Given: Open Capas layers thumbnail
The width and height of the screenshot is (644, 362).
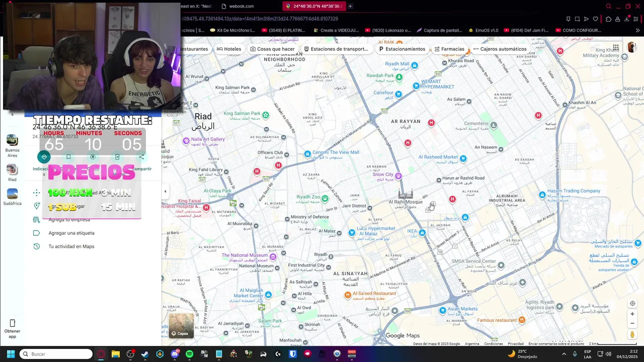Looking at the screenshot, I should (181, 326).
